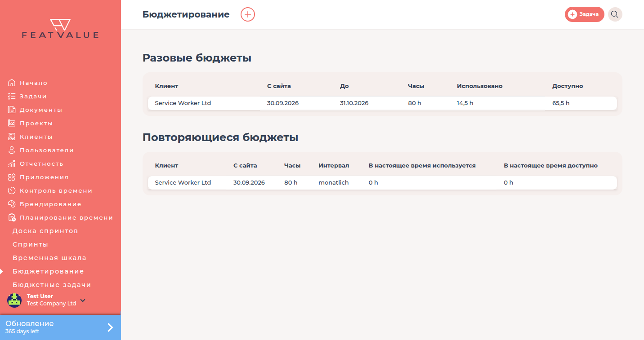This screenshot has width=644, height=340.
Task: Click the home icon beside Начало
Action: [12, 83]
